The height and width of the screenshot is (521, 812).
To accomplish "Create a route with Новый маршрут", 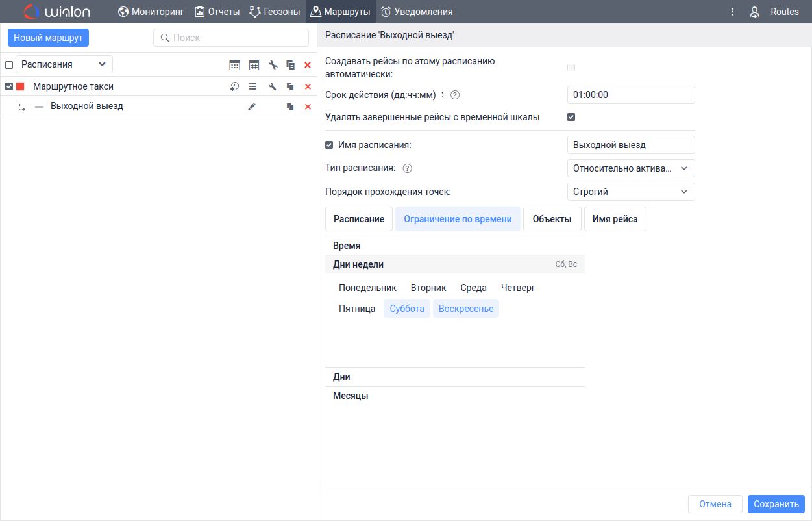I will tap(48, 38).
